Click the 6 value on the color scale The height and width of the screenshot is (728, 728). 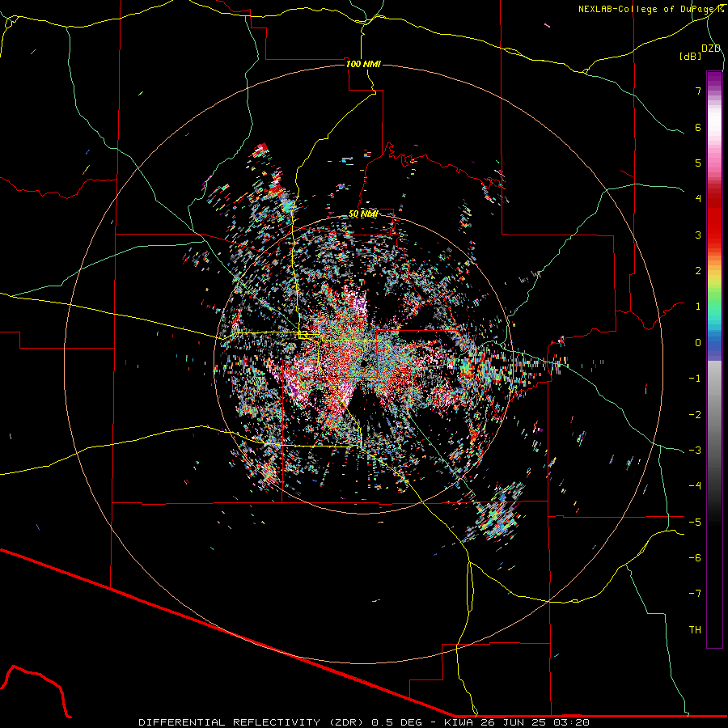tap(698, 127)
